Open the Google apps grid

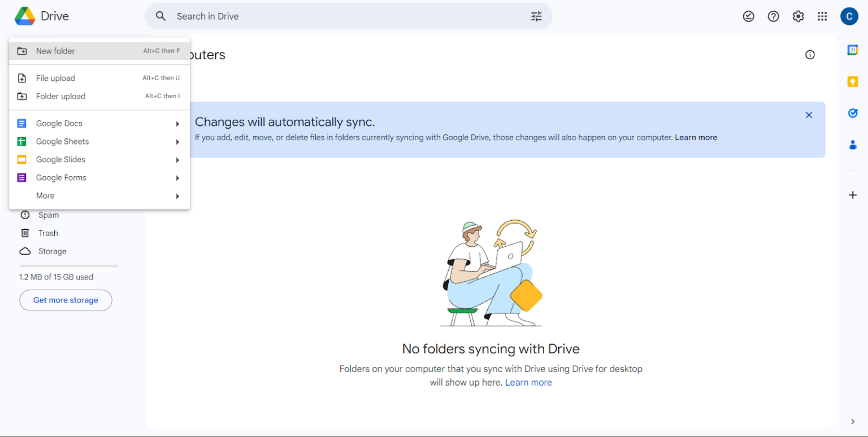pyautogui.click(x=822, y=16)
